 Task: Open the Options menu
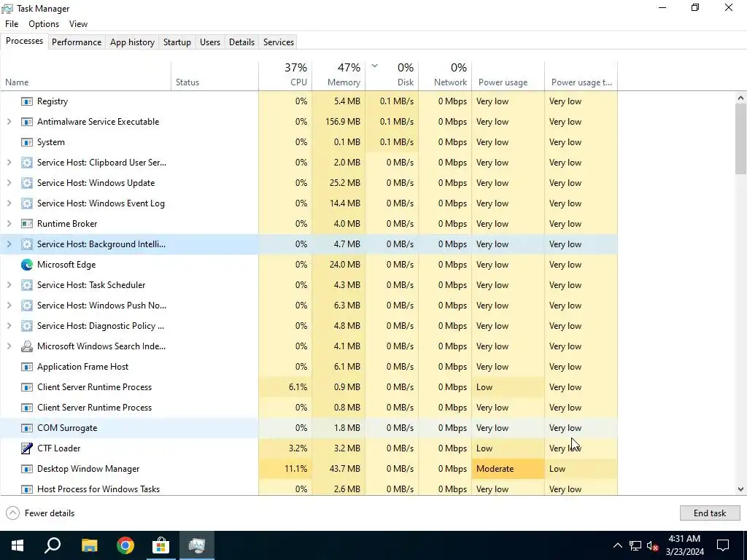point(44,24)
